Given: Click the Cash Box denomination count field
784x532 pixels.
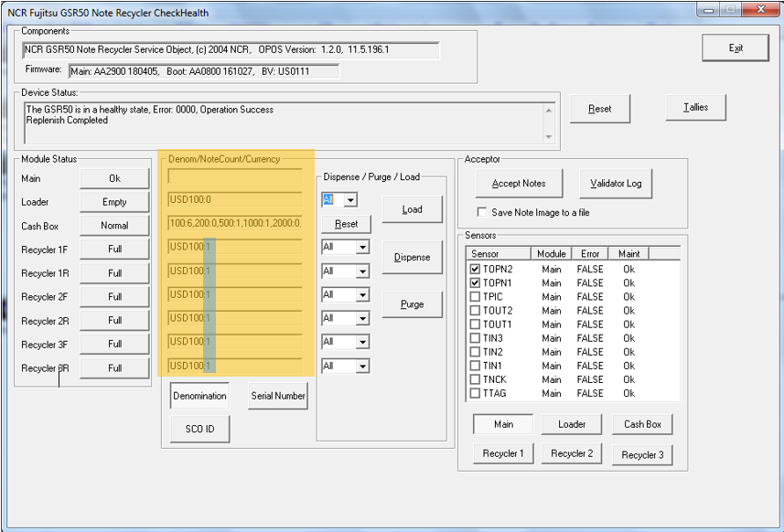Looking at the screenshot, I should click(235, 223).
